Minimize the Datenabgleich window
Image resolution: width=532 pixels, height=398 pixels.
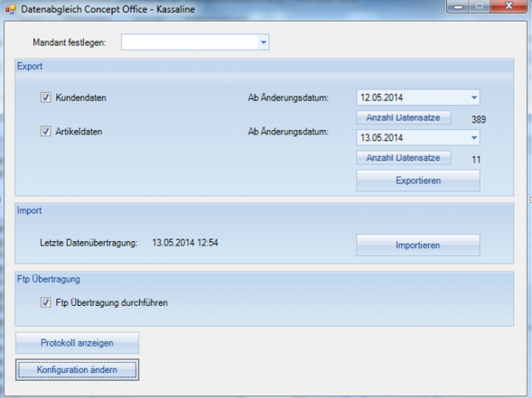tap(458, 6)
